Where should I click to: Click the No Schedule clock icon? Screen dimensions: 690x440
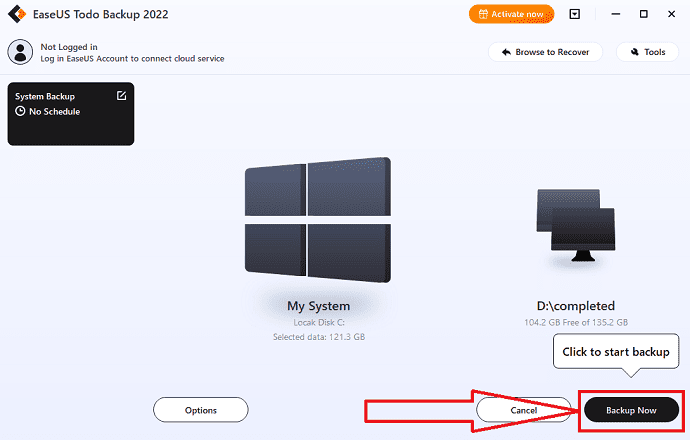pos(20,111)
